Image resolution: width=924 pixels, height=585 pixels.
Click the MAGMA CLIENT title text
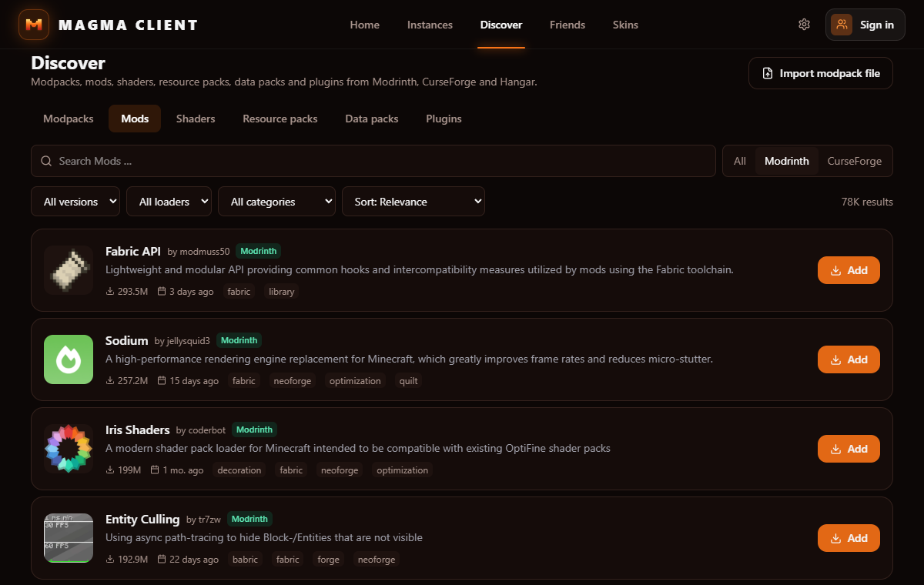point(128,25)
